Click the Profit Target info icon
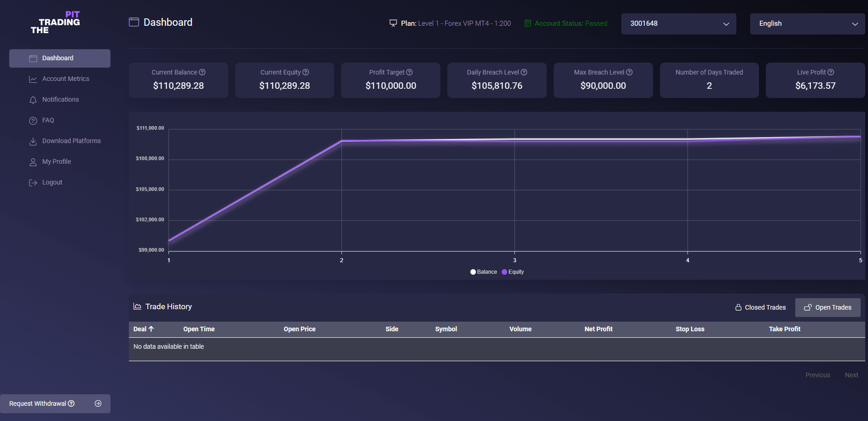Screen dimensions: 868x421 [409, 72]
